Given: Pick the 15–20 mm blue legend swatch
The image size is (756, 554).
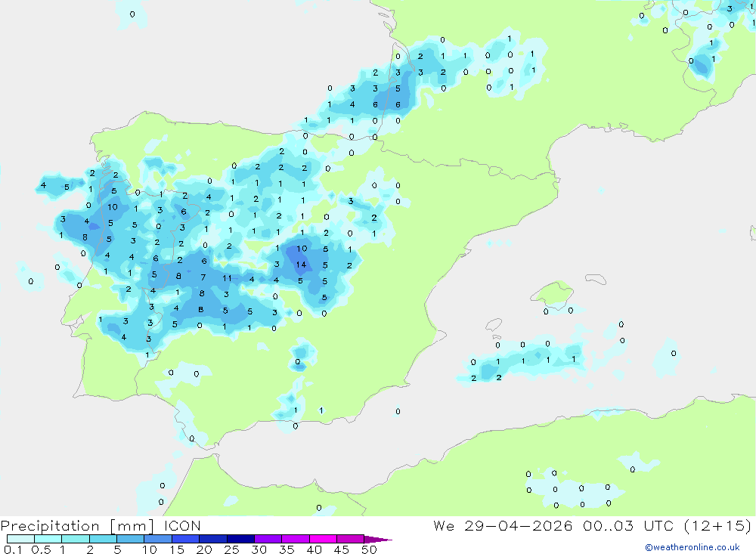Looking at the screenshot, I should pos(186,539).
